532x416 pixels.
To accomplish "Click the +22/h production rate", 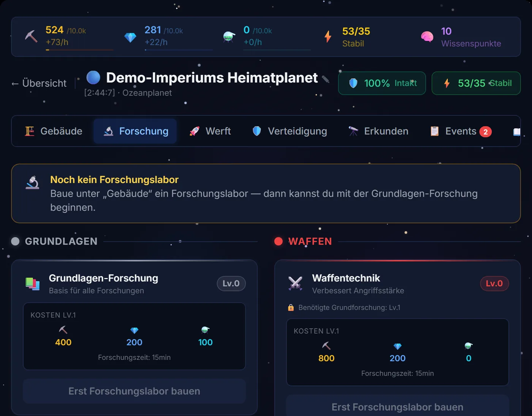I will click(156, 42).
